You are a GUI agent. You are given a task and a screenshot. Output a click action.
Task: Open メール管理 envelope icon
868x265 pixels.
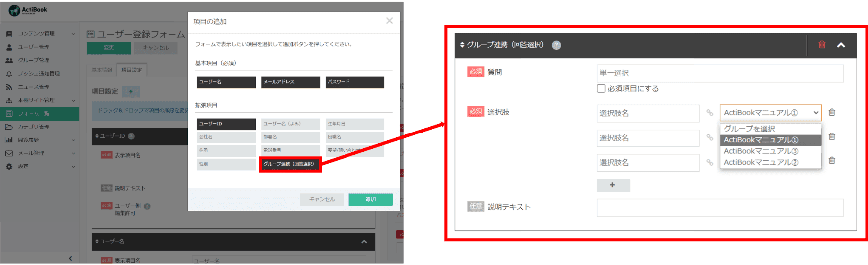pyautogui.click(x=9, y=153)
